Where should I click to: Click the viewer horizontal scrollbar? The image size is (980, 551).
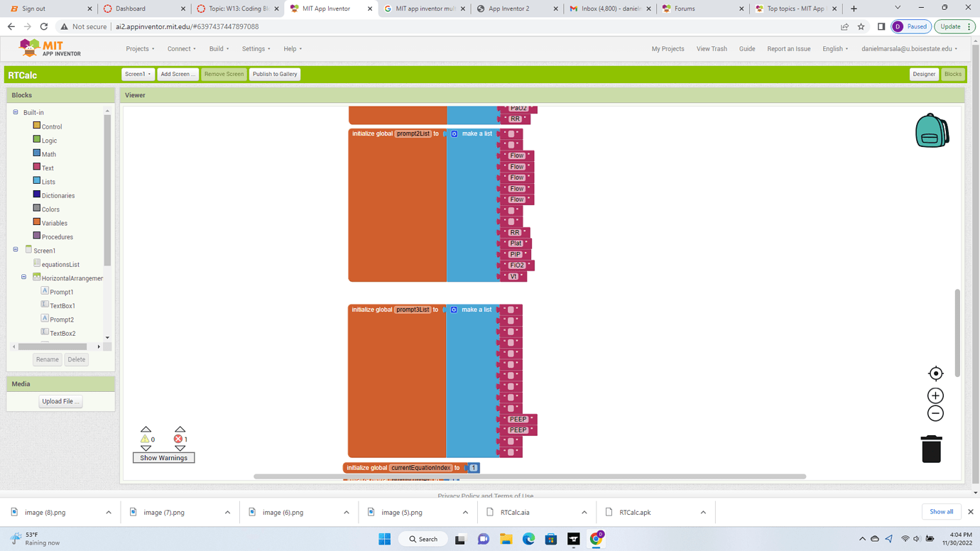(529, 476)
